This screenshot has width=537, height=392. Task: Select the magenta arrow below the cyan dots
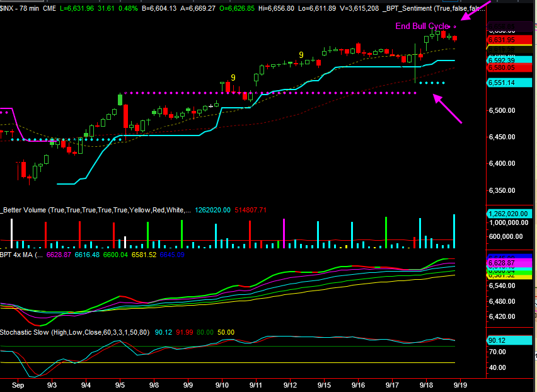(449, 108)
